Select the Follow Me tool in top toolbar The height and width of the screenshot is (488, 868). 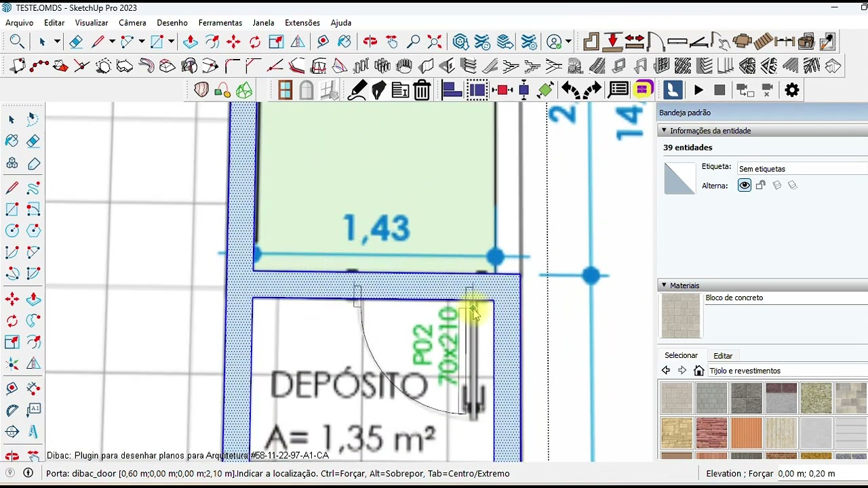click(212, 42)
